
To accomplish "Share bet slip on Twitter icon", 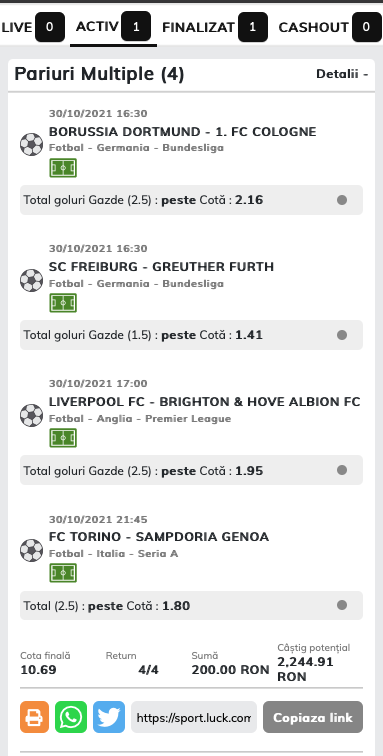I will pos(109,717).
